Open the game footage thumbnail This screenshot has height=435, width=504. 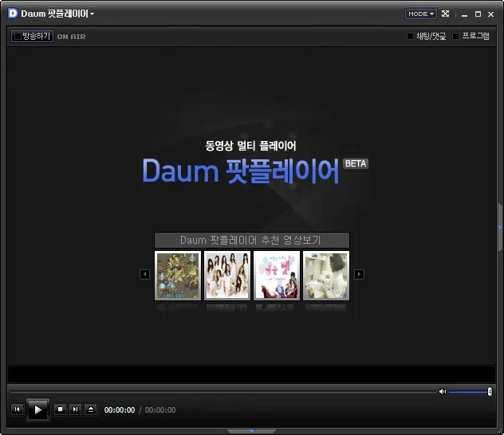[x=178, y=276]
